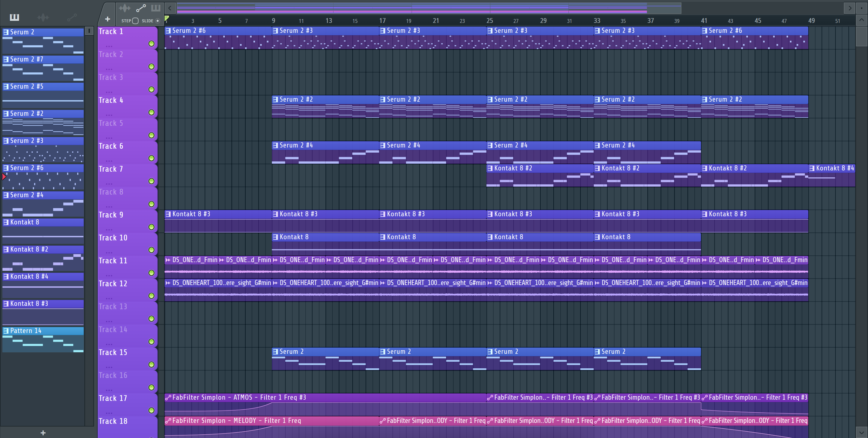This screenshot has width=868, height=438.
Task: Click bar 17 on the timeline ruler
Action: click(382, 21)
